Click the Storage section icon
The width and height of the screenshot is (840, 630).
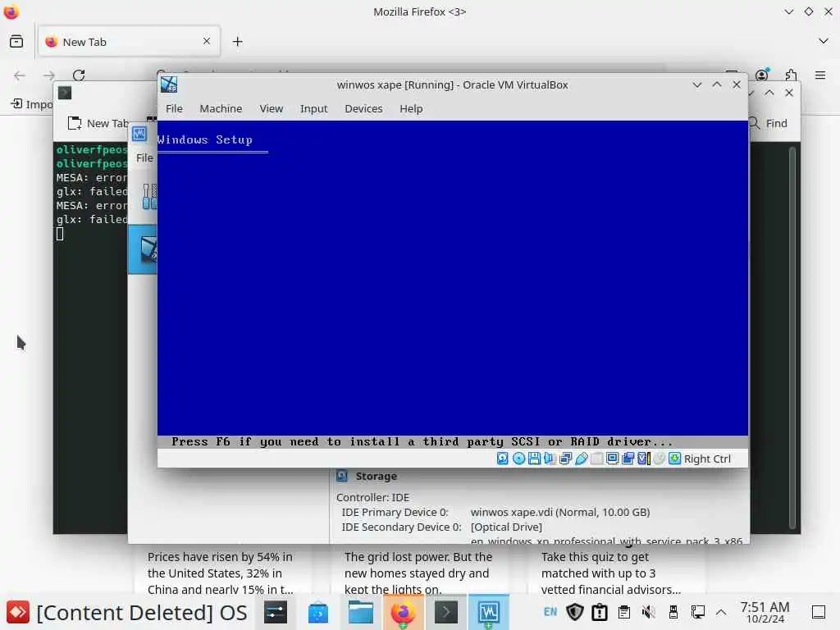coord(342,476)
